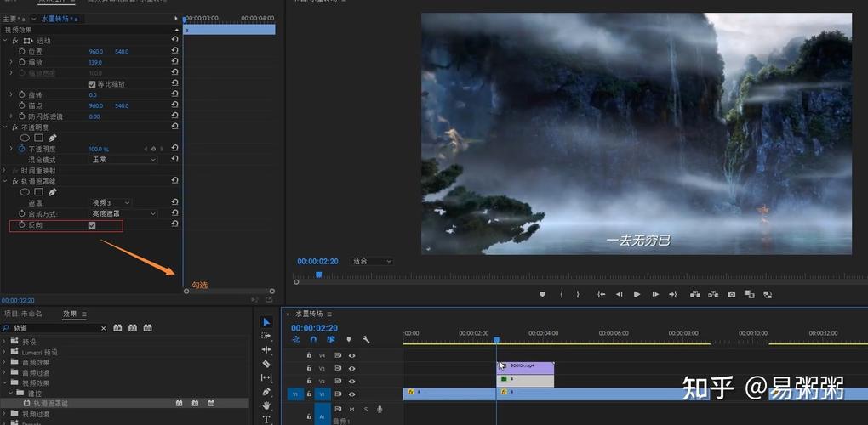868x425 pixels.
Task: Click the Extract button in monitor
Action: coord(713,295)
